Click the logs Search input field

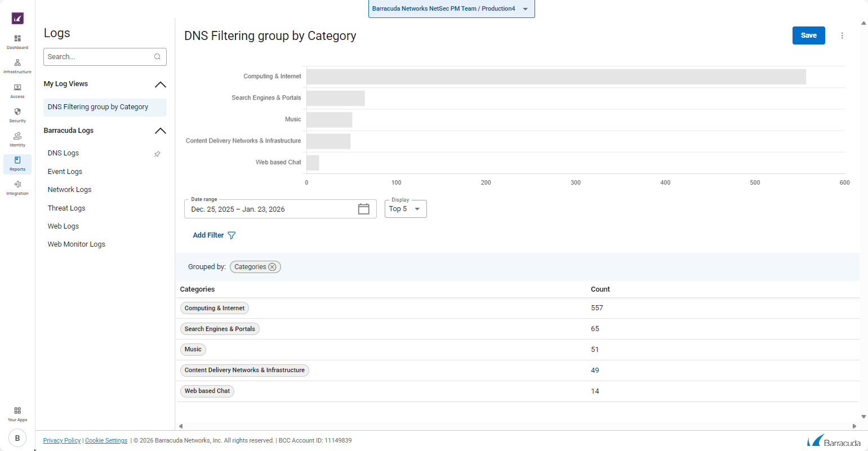point(99,57)
